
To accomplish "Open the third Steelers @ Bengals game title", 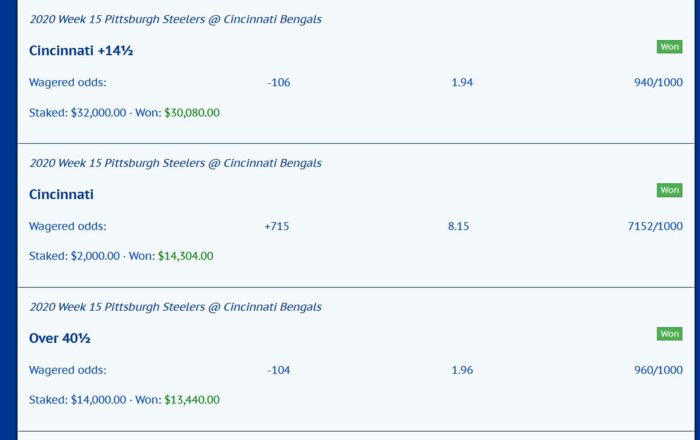I will click(175, 307).
